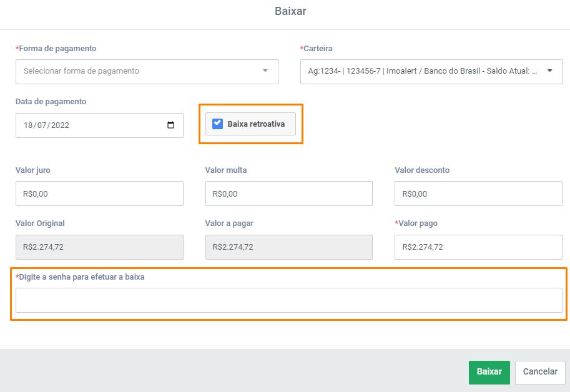
Task: Click the password field for efetuar baixa
Action: [x=288, y=300]
